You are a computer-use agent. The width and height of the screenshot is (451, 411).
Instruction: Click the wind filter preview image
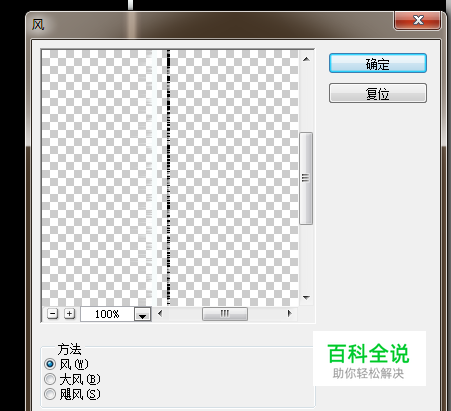click(x=170, y=178)
